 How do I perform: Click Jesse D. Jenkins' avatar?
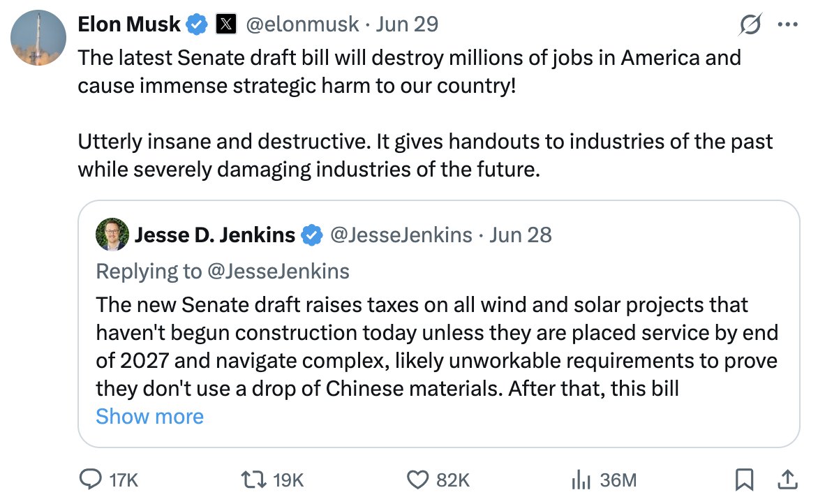point(112,235)
